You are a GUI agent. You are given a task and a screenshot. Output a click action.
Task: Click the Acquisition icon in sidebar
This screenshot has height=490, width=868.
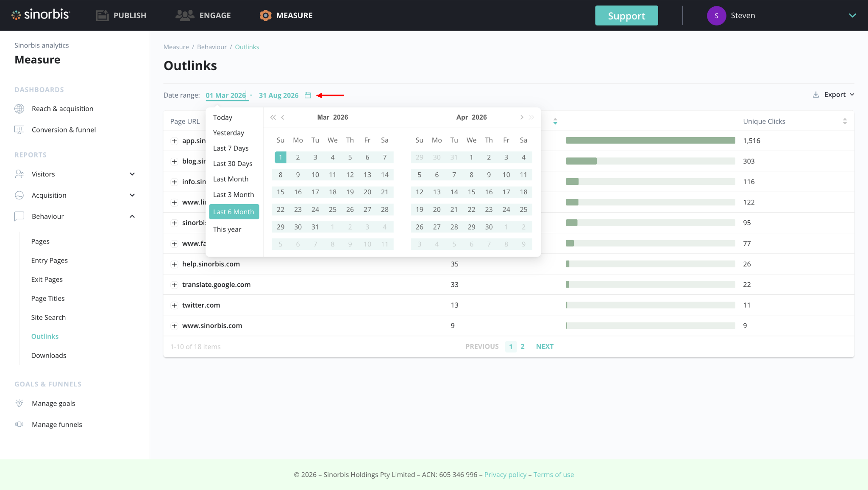click(x=19, y=195)
